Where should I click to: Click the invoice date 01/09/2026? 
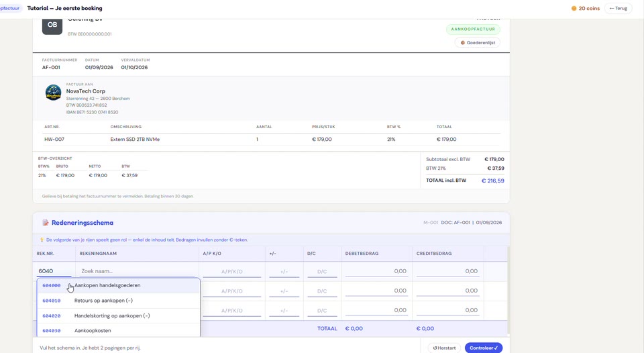[99, 67]
